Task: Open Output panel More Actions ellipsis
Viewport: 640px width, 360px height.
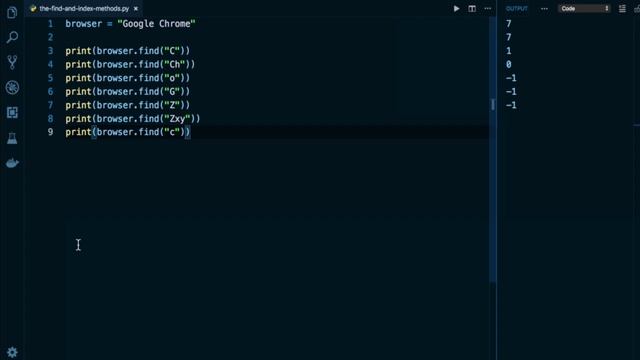Action: (544, 9)
